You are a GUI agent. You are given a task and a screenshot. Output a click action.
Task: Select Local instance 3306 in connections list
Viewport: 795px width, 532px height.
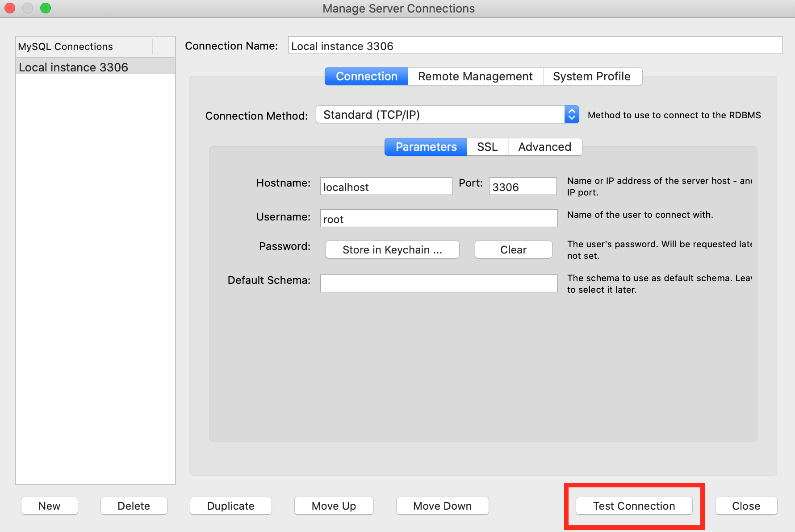96,67
